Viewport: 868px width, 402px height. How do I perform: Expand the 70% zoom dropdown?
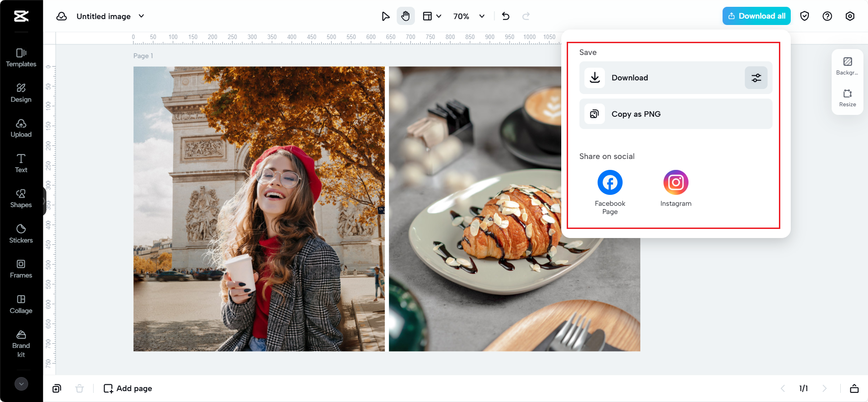482,16
